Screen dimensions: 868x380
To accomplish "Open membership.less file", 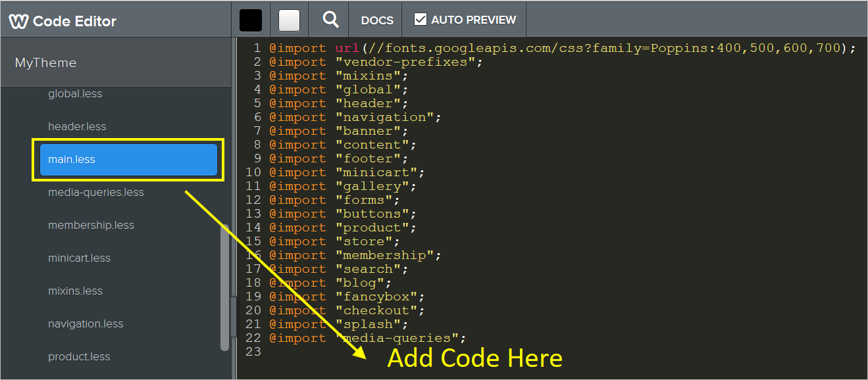I will tap(91, 226).
